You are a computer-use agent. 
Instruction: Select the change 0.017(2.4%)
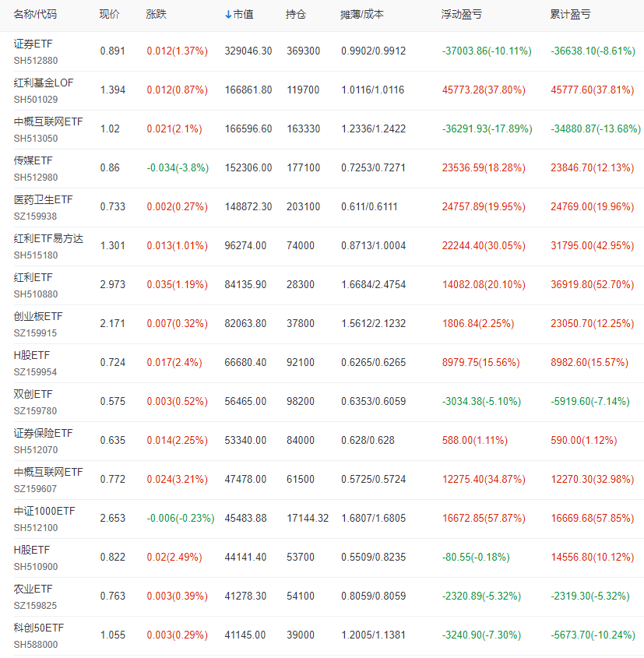click(x=174, y=363)
